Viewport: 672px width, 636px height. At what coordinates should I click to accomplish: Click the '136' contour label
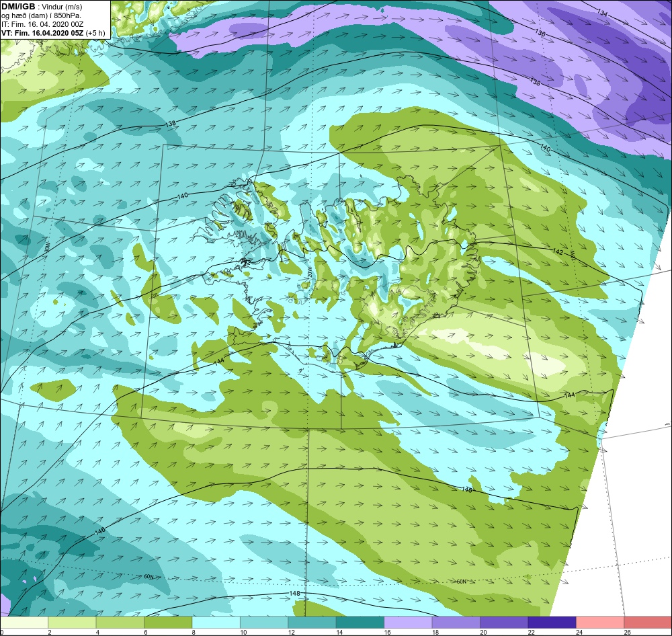pyautogui.click(x=540, y=32)
